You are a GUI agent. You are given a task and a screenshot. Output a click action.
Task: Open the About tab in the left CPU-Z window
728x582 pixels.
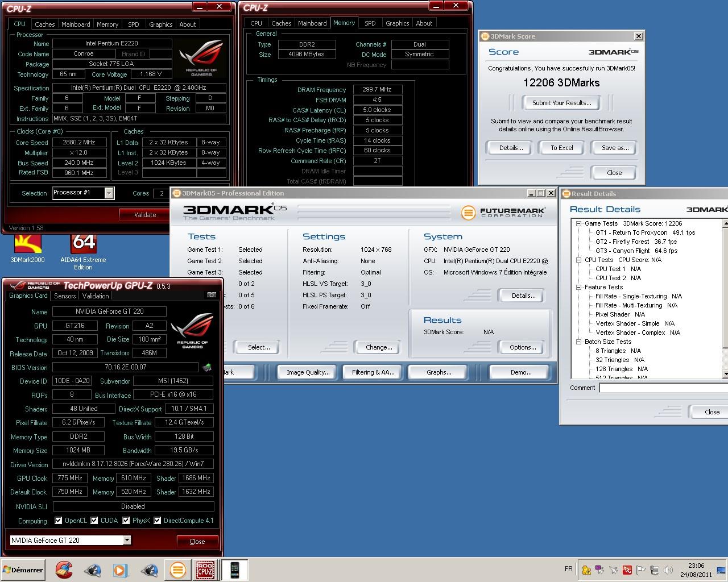coord(187,24)
